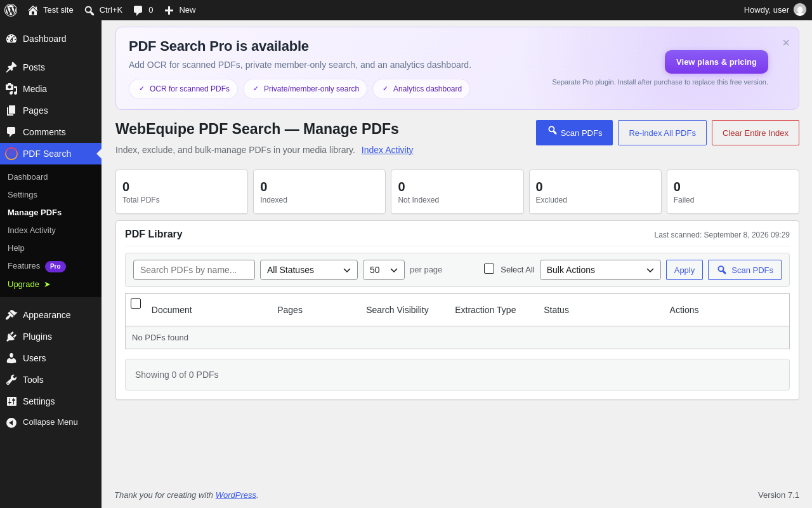Open the Test site home icon
This screenshot has width=812, height=508.
coord(33,10)
